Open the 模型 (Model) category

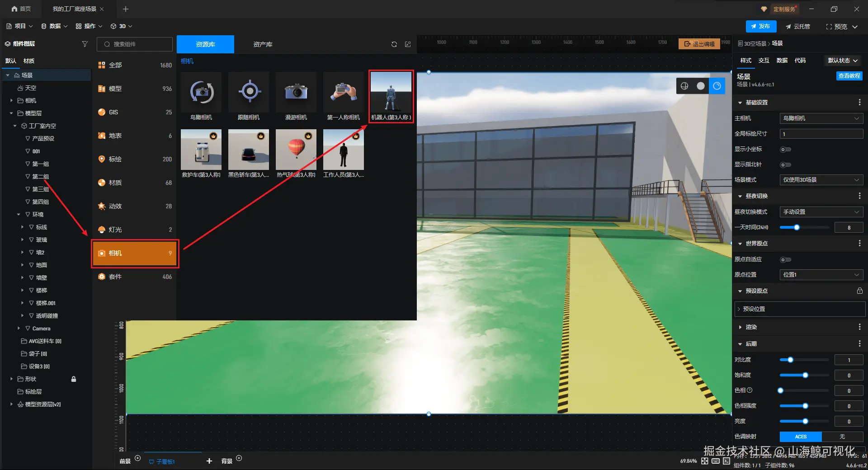coord(135,89)
